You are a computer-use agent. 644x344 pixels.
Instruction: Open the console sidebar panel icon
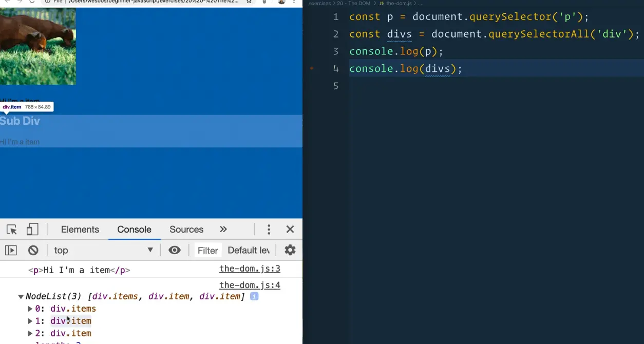(11, 250)
